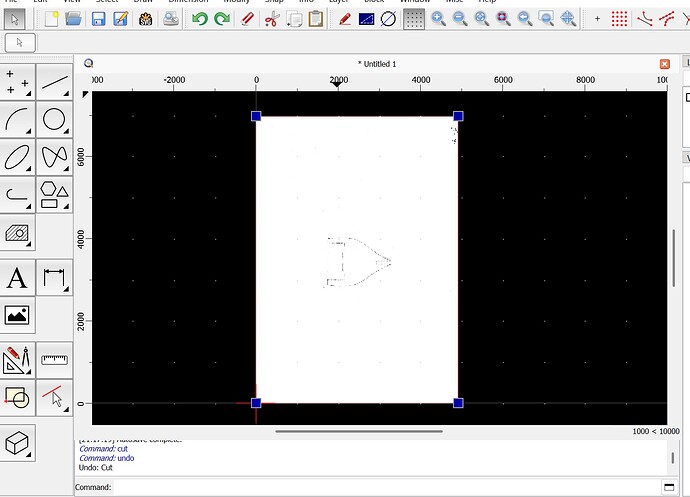Toggle snap to endpoints

[x=644, y=19]
